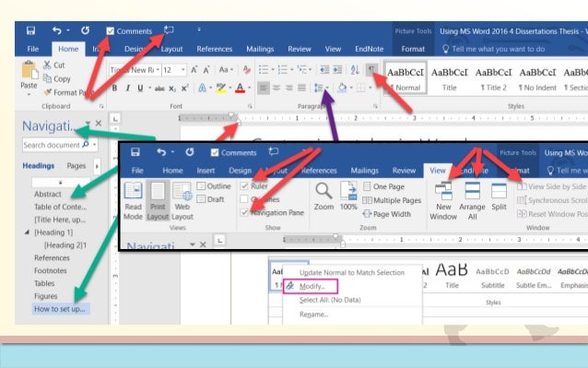Toggle Bold formatting
The width and height of the screenshot is (588, 368).
(114, 89)
